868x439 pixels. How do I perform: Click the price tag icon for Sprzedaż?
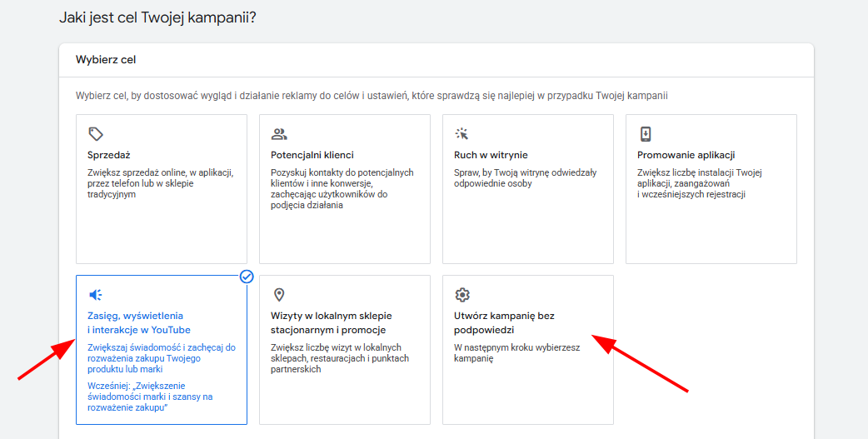(x=96, y=134)
